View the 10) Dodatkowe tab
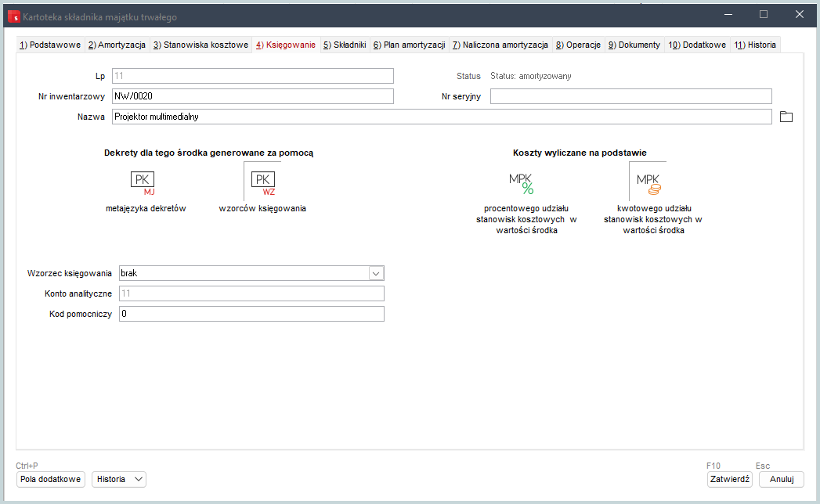820x504 pixels. [x=697, y=45]
